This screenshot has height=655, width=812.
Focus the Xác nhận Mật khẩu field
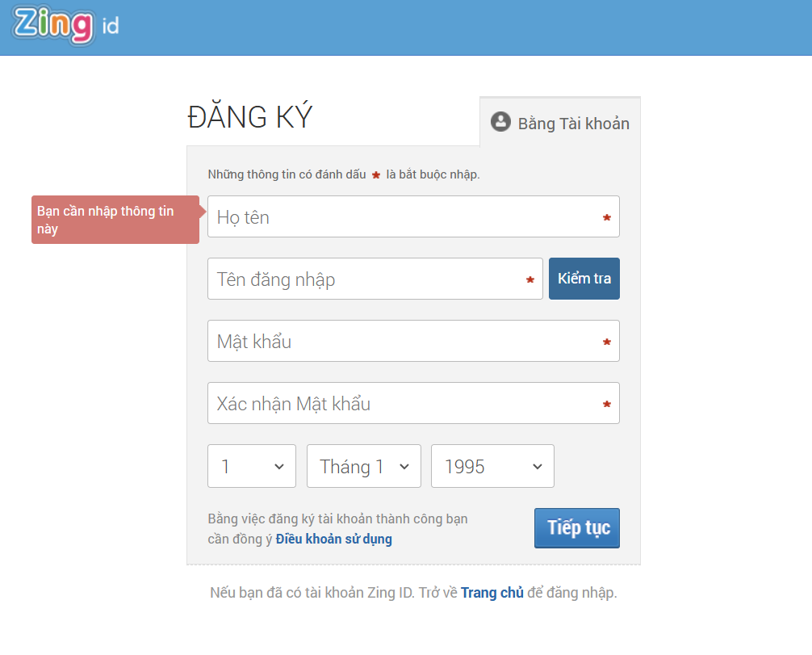404,404
